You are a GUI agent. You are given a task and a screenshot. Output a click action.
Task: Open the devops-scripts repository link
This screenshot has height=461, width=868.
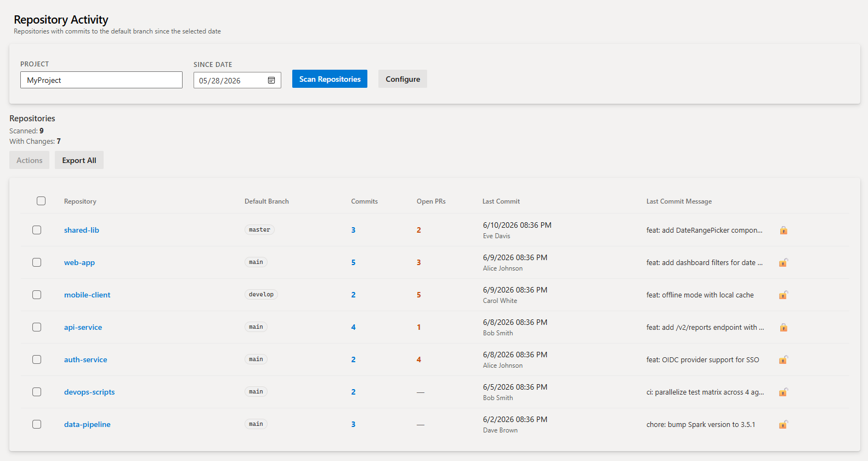pyautogui.click(x=89, y=392)
